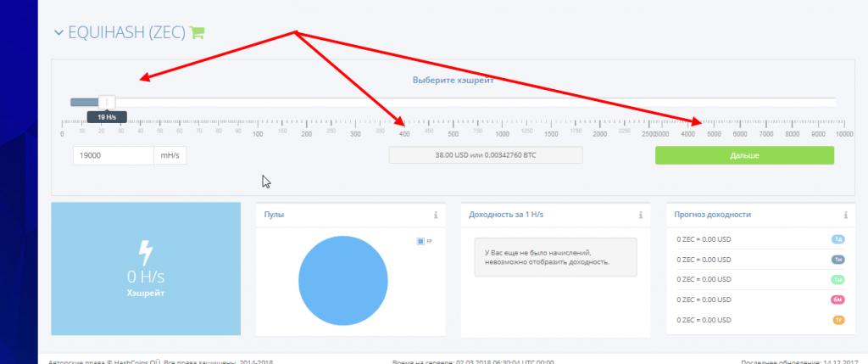Click the price field showing 38.00 USD
The image size is (868, 364).
click(x=486, y=155)
